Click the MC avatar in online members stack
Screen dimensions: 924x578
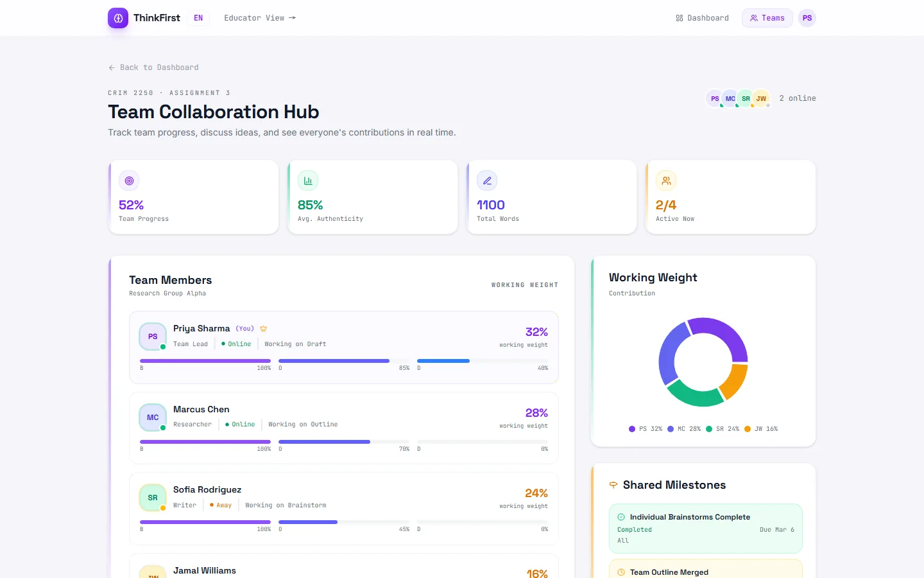coord(730,98)
